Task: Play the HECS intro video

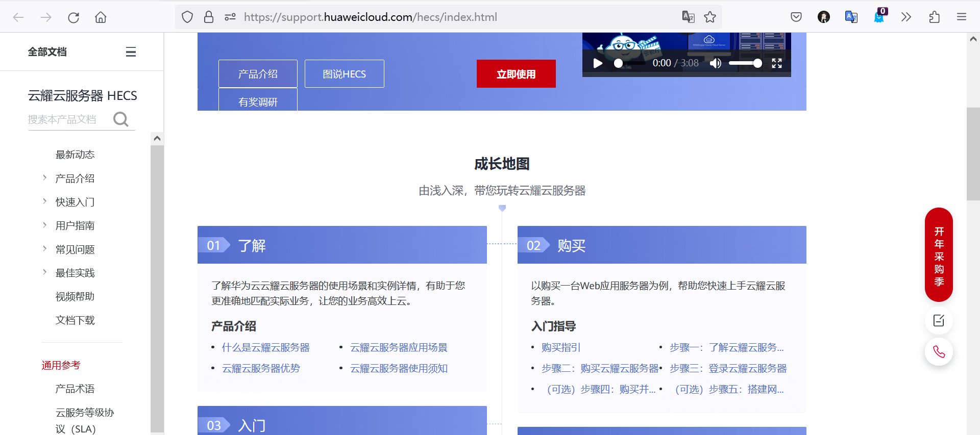Action: tap(598, 63)
